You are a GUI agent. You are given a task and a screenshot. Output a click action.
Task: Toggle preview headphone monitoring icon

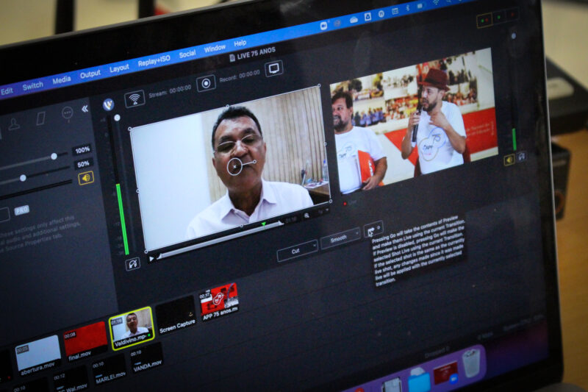coord(132,263)
